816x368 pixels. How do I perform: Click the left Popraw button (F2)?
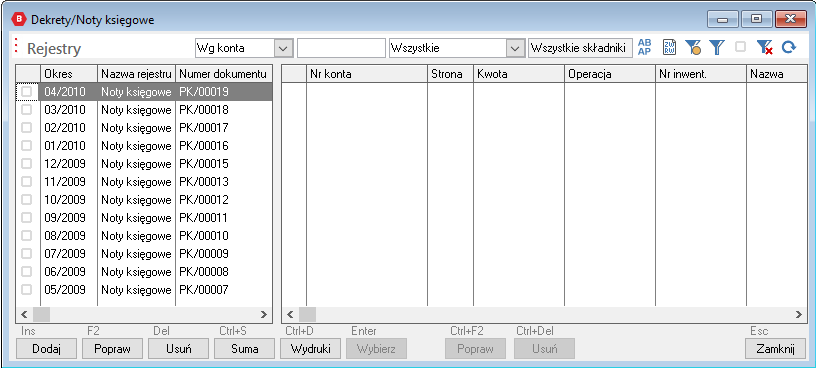tap(112, 348)
